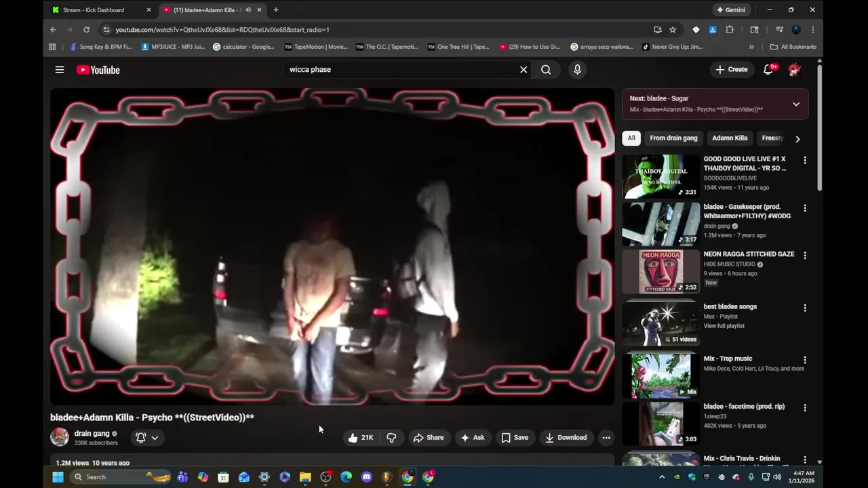Expand the Next: bladee - Sugar mix panel

point(796,104)
